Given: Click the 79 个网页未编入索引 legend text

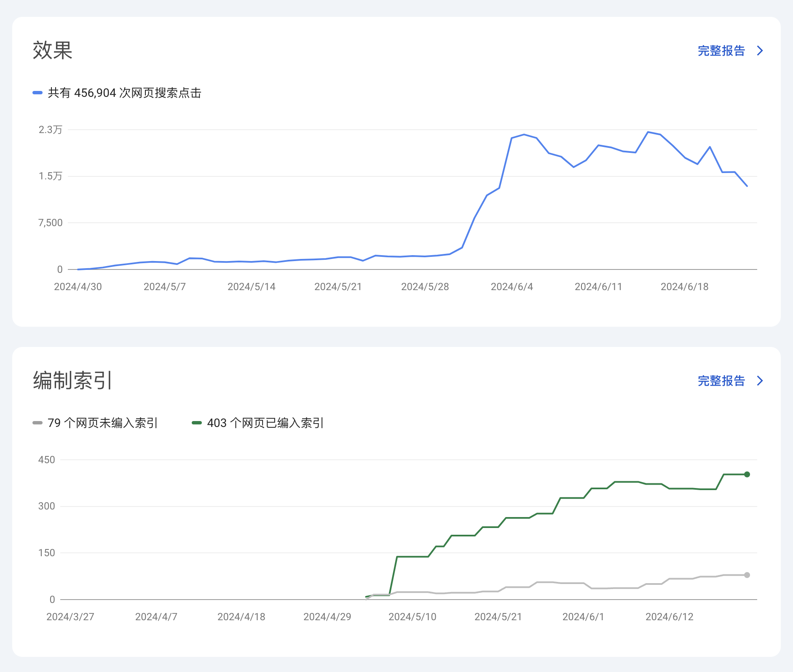Looking at the screenshot, I should (103, 423).
